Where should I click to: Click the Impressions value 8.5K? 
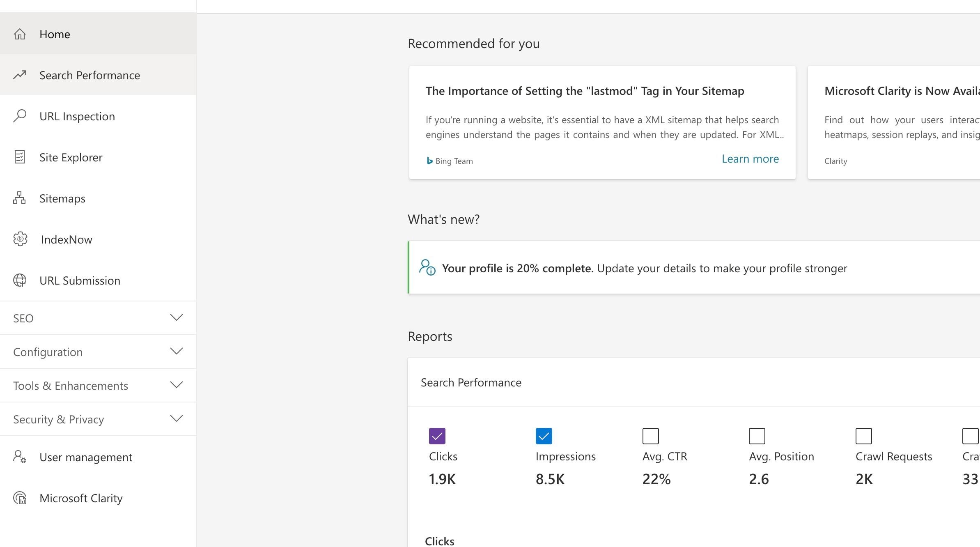tap(550, 479)
